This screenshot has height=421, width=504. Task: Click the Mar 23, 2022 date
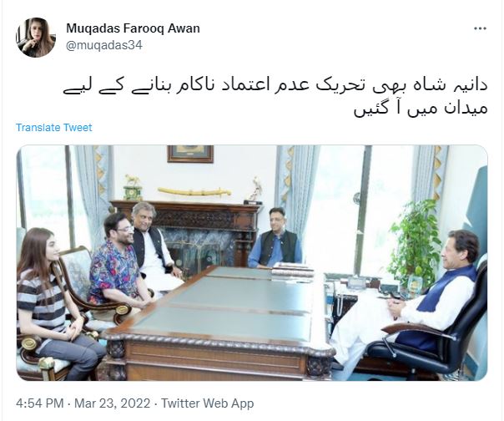pos(112,403)
